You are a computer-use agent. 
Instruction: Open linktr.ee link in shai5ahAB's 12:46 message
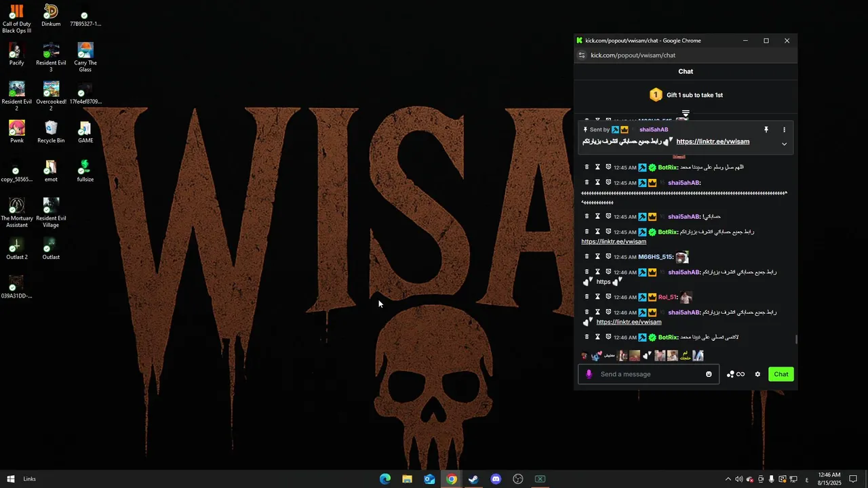[629, 322]
